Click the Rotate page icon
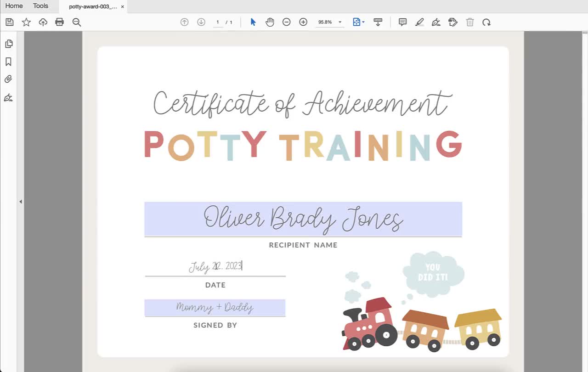The width and height of the screenshot is (588, 372). (486, 22)
